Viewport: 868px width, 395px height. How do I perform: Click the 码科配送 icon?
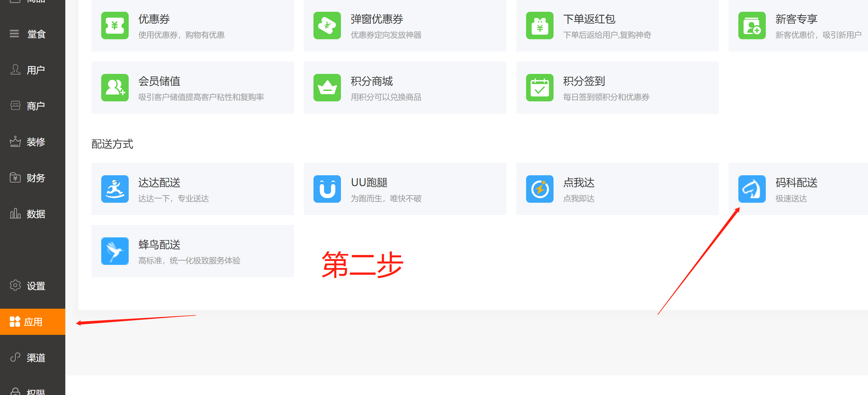pos(752,189)
